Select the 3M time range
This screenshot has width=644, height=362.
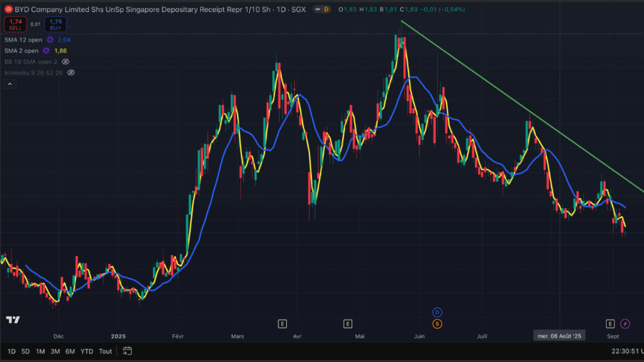click(55, 351)
